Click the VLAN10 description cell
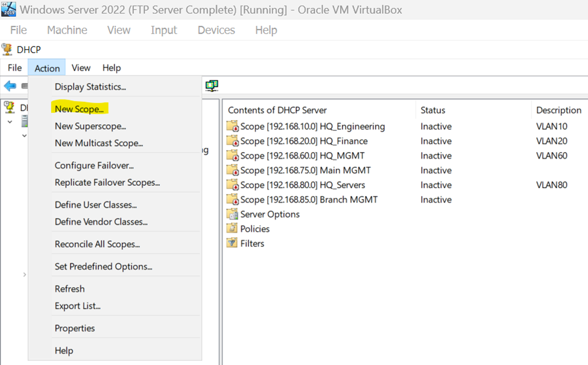Image resolution: width=588 pixels, height=365 pixels. tap(552, 127)
